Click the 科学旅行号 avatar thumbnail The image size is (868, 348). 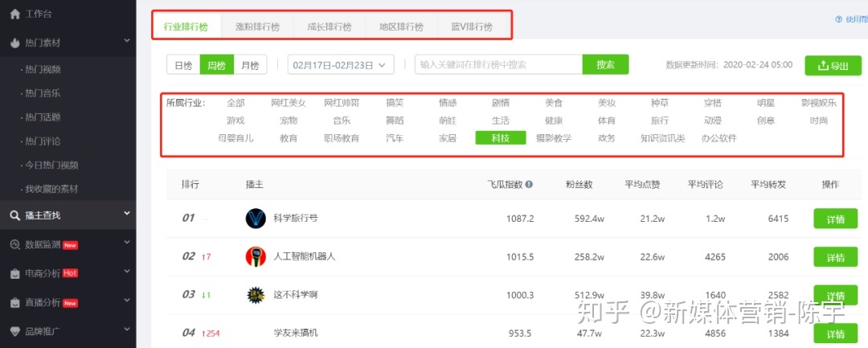coord(256,218)
